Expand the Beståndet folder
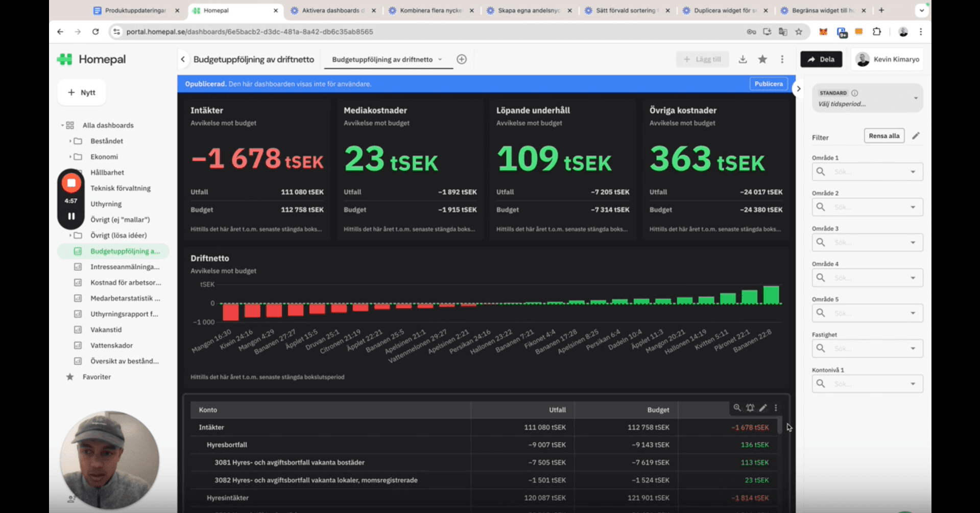This screenshot has height=513, width=980. 70,141
